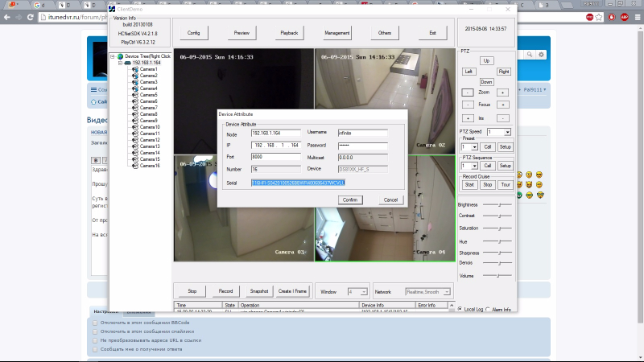Click the Password input field
This screenshot has width=644, height=362.
(x=363, y=146)
